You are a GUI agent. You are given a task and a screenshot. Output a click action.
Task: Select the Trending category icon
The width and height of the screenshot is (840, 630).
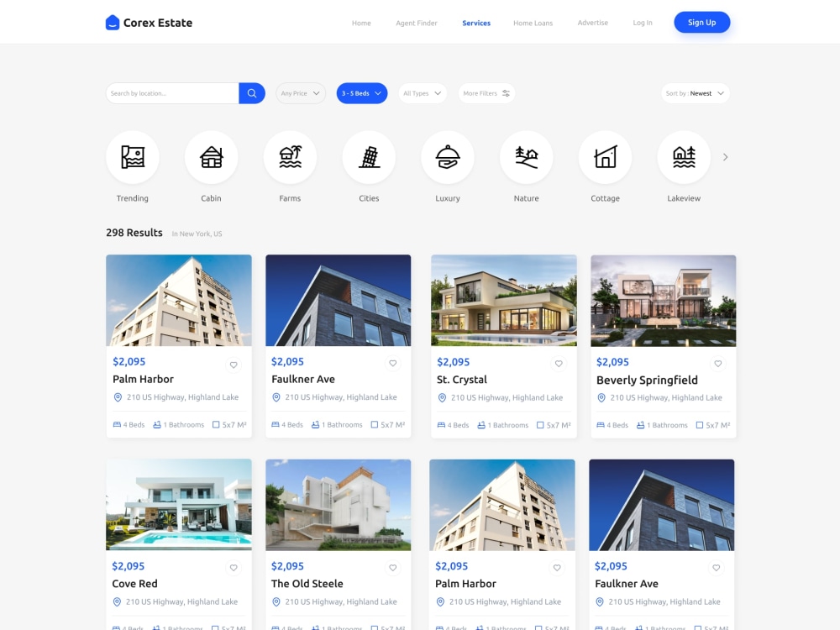point(133,157)
